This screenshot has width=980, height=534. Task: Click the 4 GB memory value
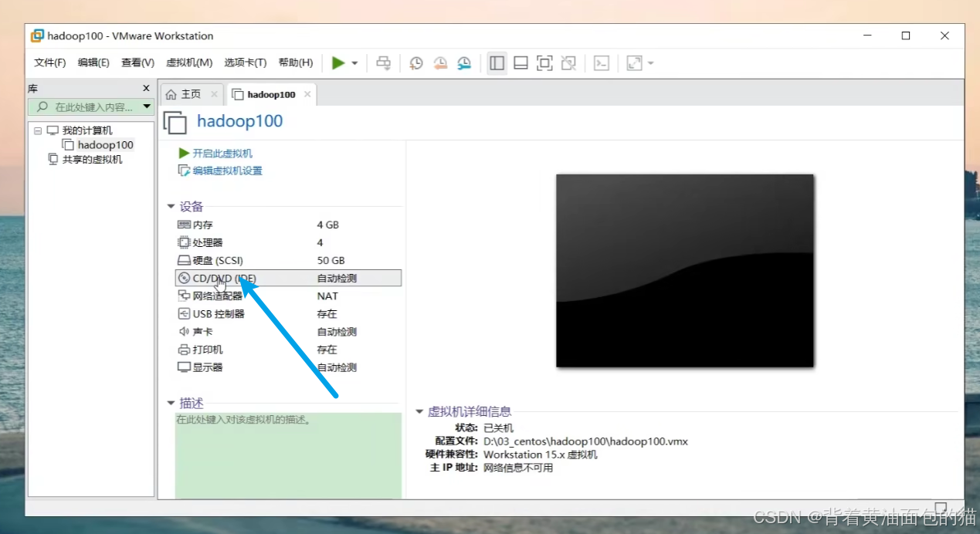327,225
